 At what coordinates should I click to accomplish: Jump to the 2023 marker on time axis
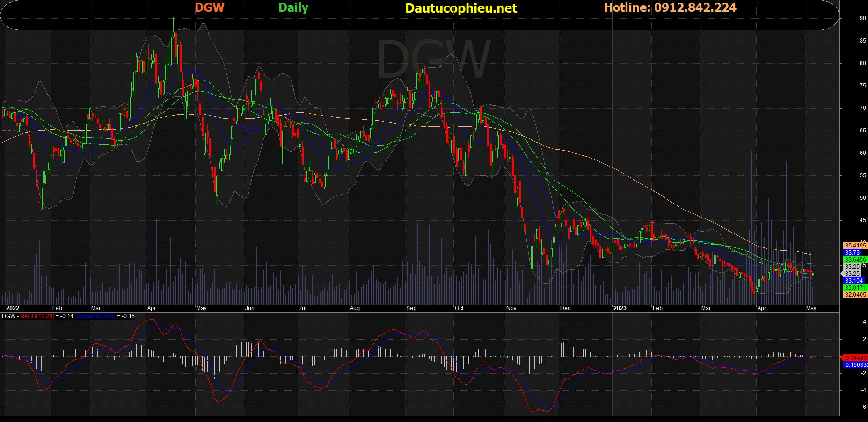point(620,308)
